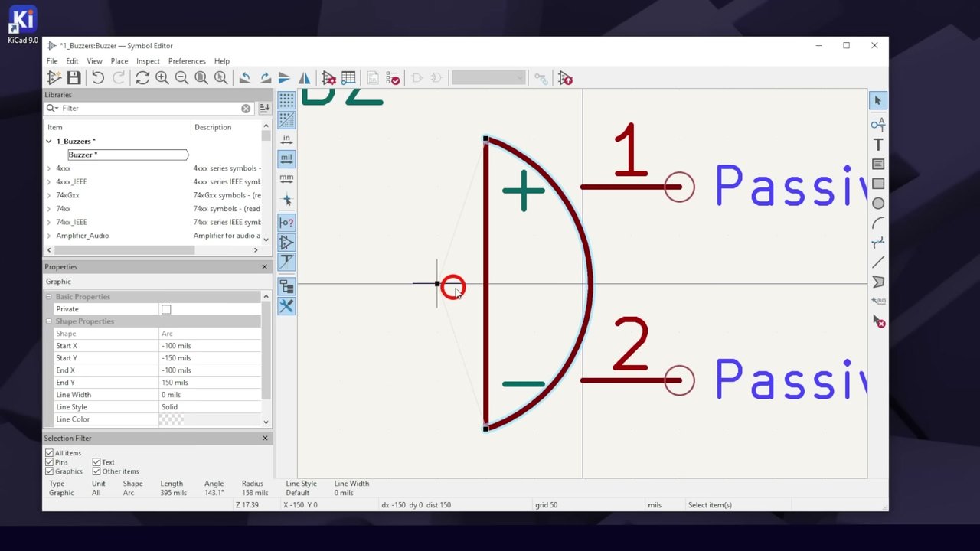
Task: Refresh the canvas view
Action: point(142,78)
